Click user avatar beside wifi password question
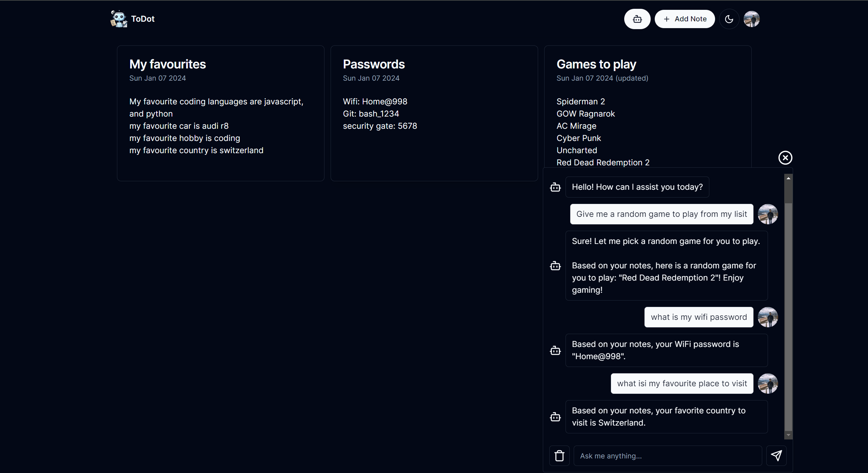The image size is (868, 473). [768, 317]
